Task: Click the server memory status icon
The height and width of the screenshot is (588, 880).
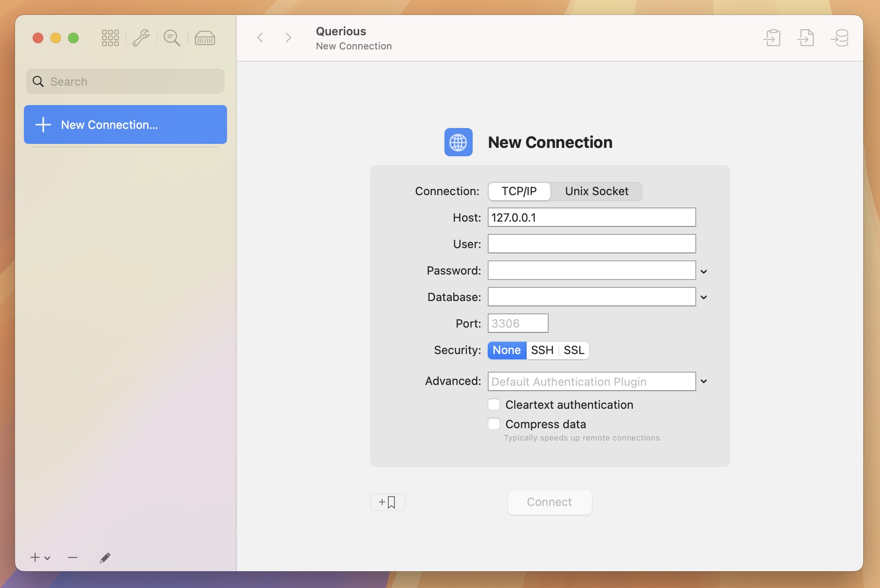Action: (205, 38)
